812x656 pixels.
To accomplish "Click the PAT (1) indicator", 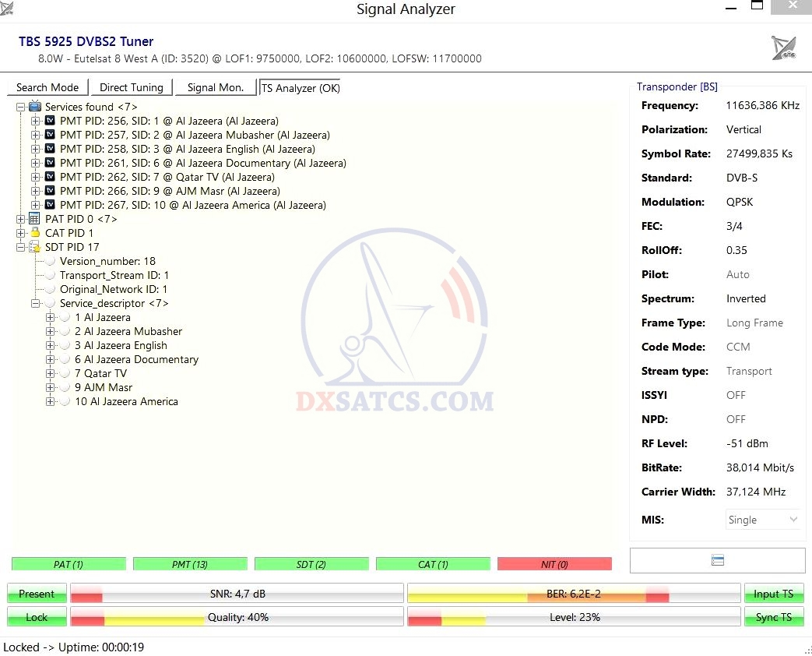I will (69, 564).
